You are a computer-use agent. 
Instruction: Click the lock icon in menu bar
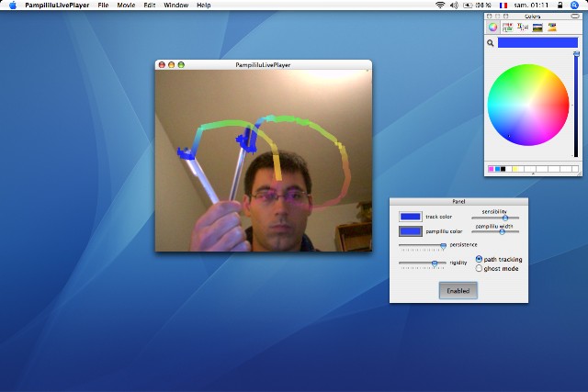[x=560, y=6]
